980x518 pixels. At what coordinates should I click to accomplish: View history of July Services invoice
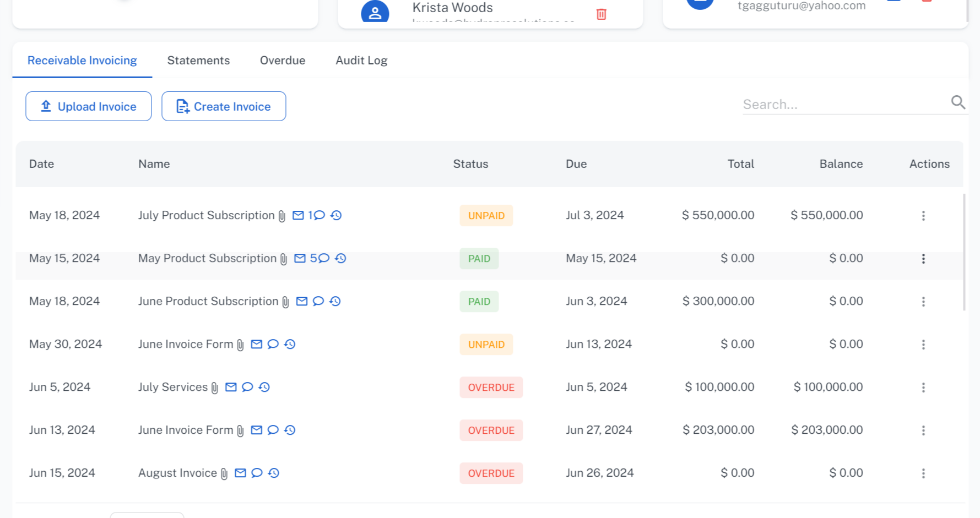pos(264,387)
